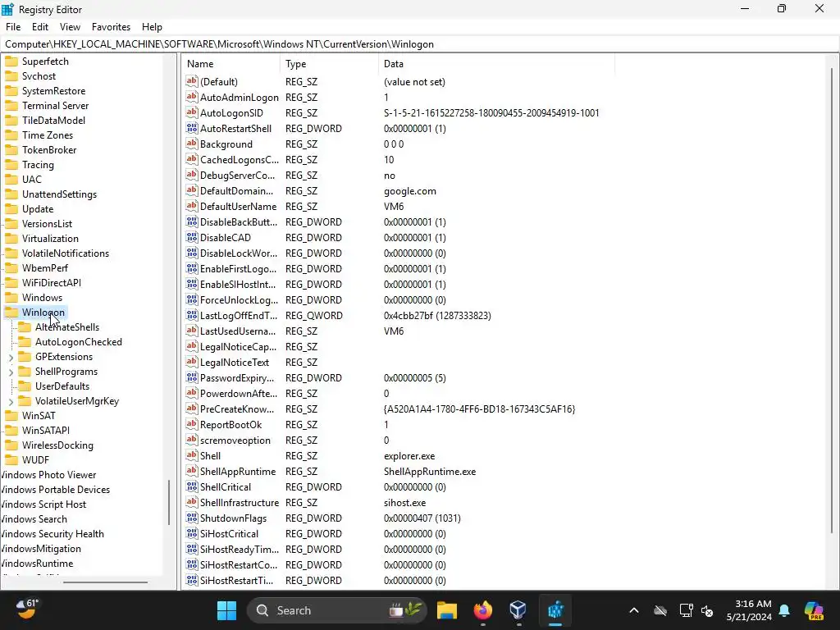Click the google.com data cell
This screenshot has width=840, height=630.
point(410,190)
